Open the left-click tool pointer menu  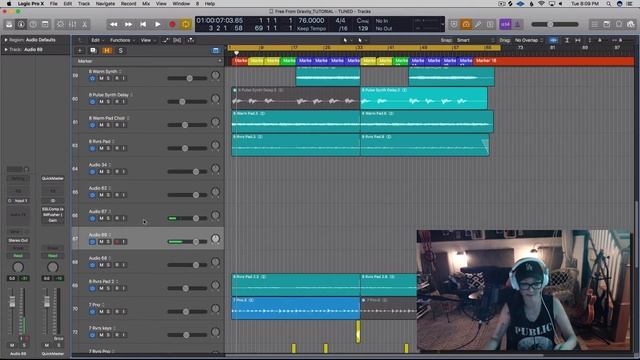pos(347,40)
